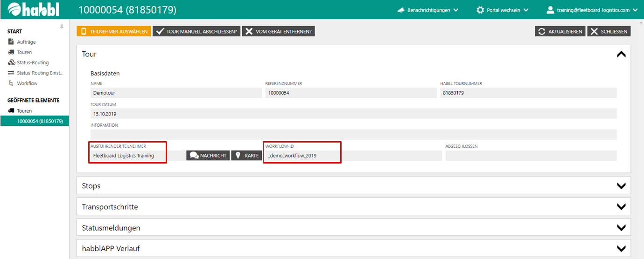The height and width of the screenshot is (259, 644).
Task: Send message via Nachricht button
Action: [x=208, y=155]
